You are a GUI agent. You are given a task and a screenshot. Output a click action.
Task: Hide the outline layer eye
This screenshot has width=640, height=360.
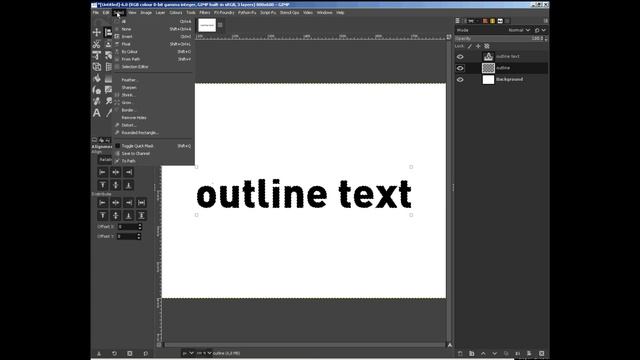click(460, 68)
